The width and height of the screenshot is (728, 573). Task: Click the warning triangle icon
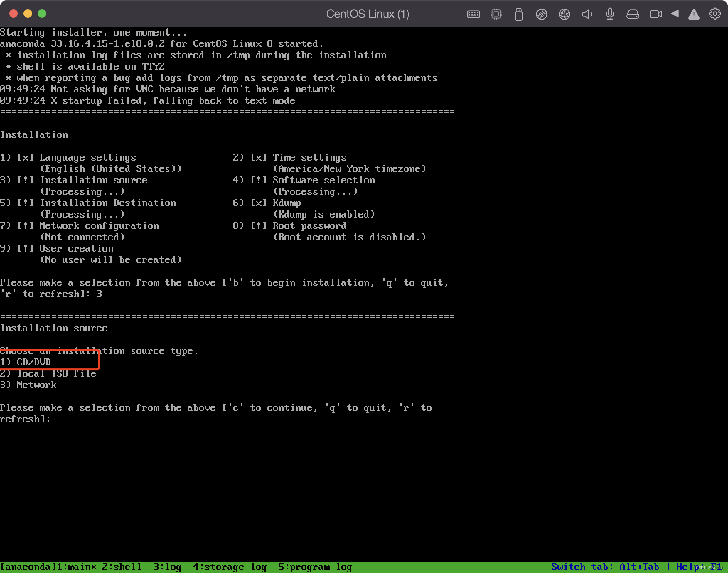[x=694, y=15]
